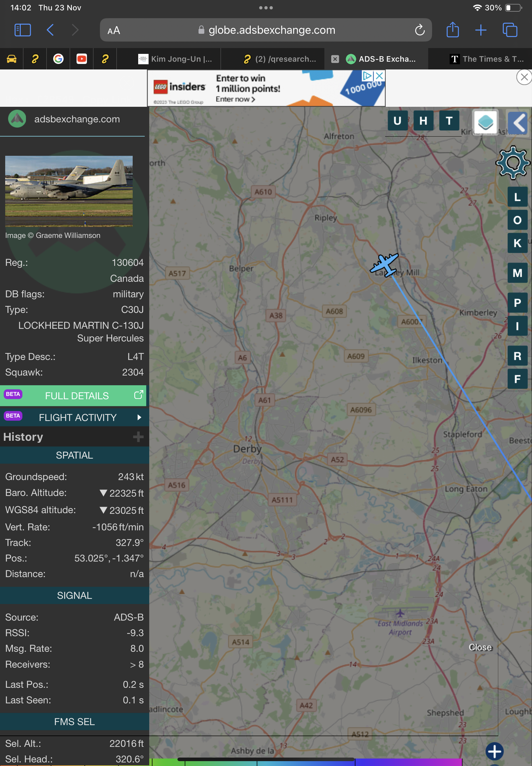The image size is (532, 766).
Task: Open the AA reader text size menu
Action: pyautogui.click(x=114, y=31)
